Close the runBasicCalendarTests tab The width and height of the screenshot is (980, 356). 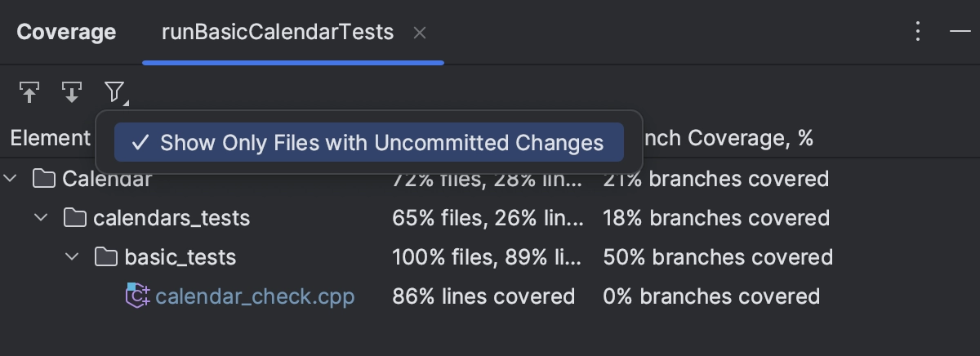(x=420, y=33)
